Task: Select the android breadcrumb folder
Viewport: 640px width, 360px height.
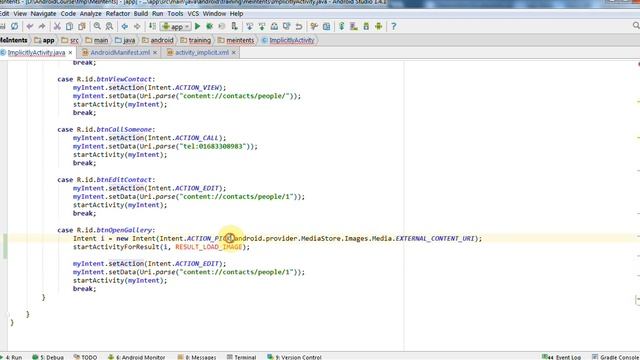Action: [x=158, y=40]
